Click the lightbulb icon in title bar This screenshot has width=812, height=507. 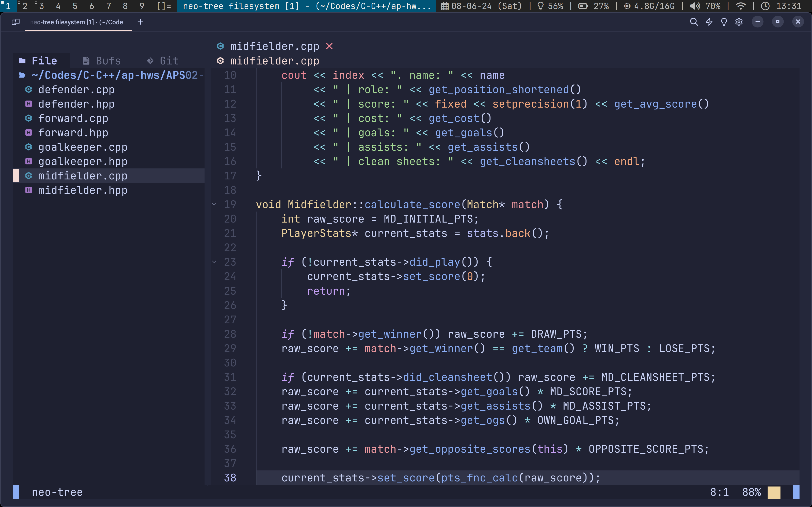point(724,22)
